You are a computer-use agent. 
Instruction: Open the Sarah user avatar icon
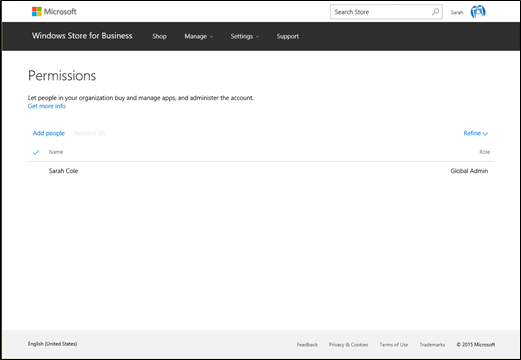click(x=478, y=12)
